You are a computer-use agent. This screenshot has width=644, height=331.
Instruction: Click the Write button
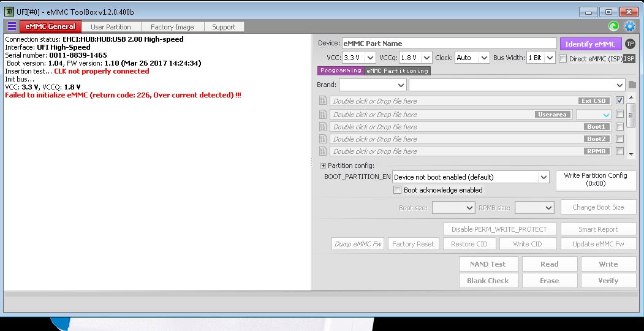click(x=608, y=264)
